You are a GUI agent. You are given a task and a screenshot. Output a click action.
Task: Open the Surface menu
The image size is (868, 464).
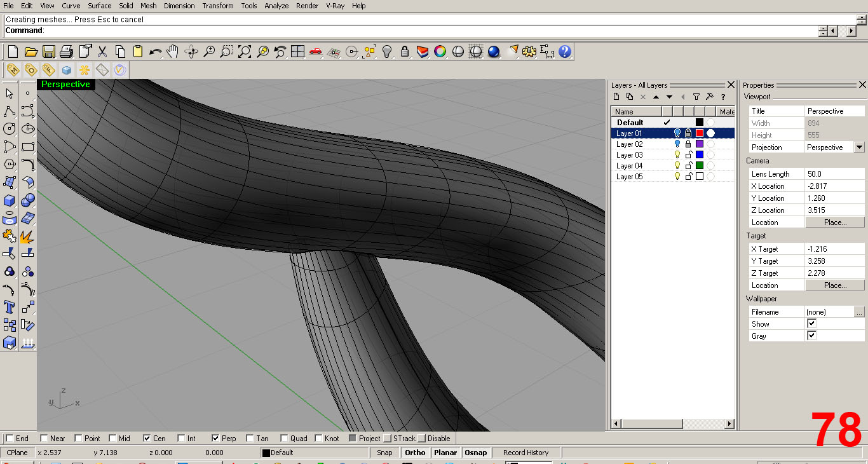coord(99,6)
